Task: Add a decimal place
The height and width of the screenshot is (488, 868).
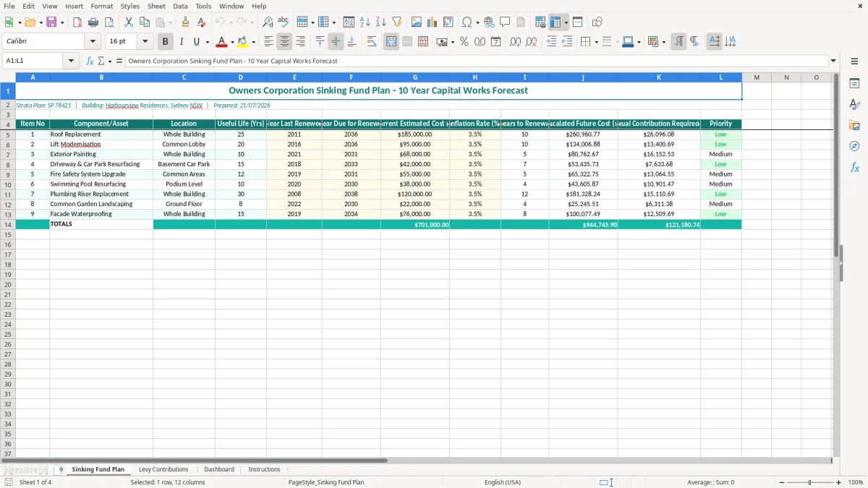Action: pyautogui.click(x=515, y=42)
